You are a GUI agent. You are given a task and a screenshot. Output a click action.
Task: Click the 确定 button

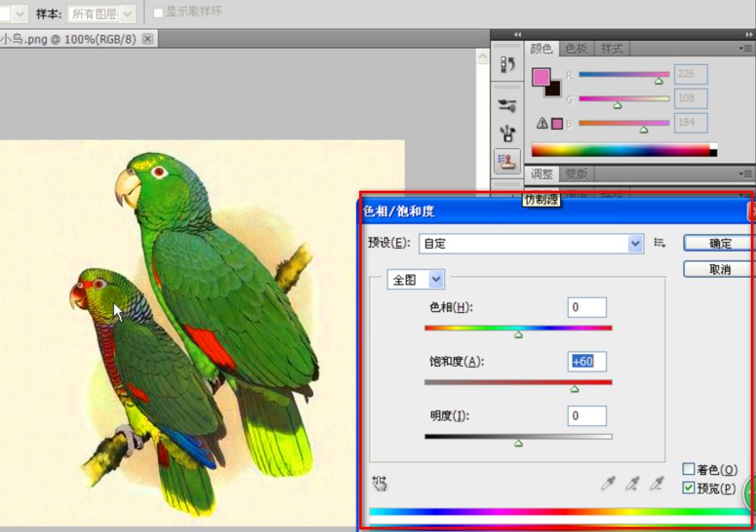pyautogui.click(x=719, y=244)
